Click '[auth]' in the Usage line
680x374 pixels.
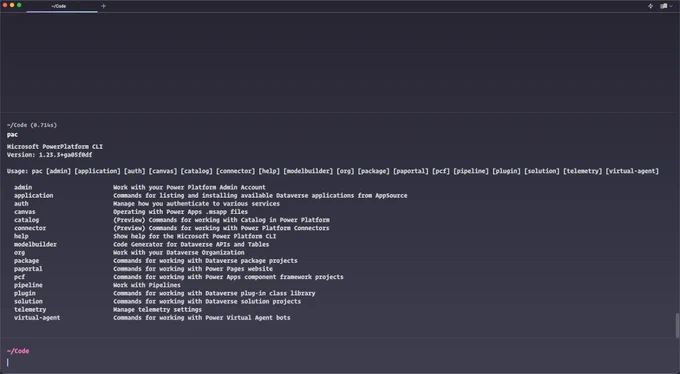[134, 171]
